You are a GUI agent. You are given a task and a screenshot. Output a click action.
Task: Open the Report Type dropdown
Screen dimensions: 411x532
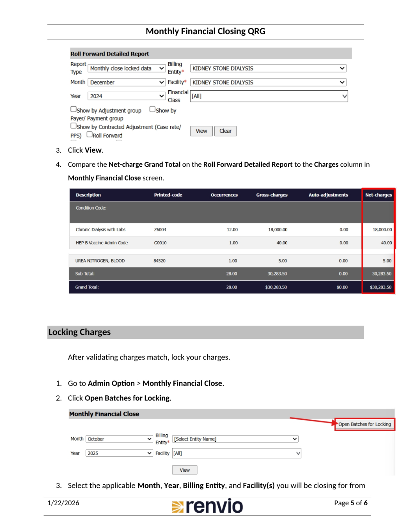tap(126, 68)
